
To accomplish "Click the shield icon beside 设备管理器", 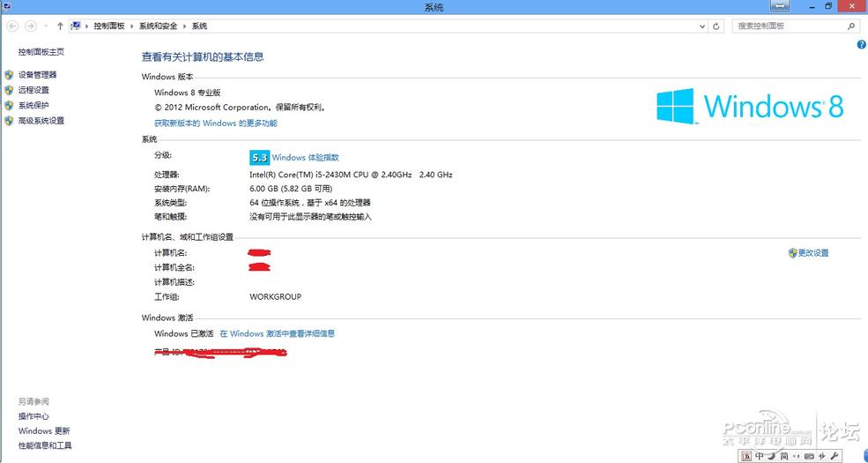I will (9, 75).
